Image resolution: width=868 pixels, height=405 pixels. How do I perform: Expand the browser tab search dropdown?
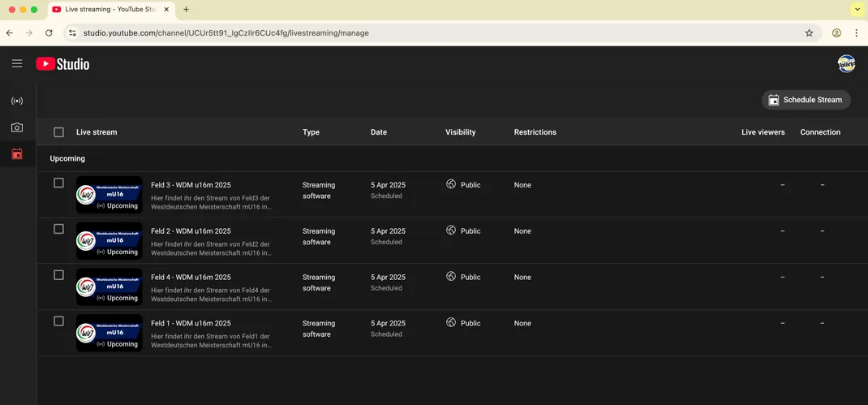pyautogui.click(x=857, y=10)
